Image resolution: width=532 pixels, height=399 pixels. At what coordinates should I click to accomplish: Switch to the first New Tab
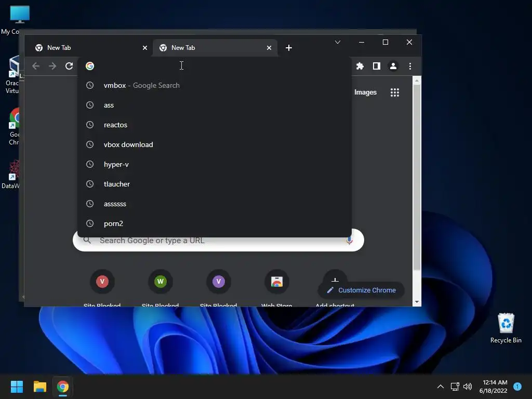click(x=91, y=48)
